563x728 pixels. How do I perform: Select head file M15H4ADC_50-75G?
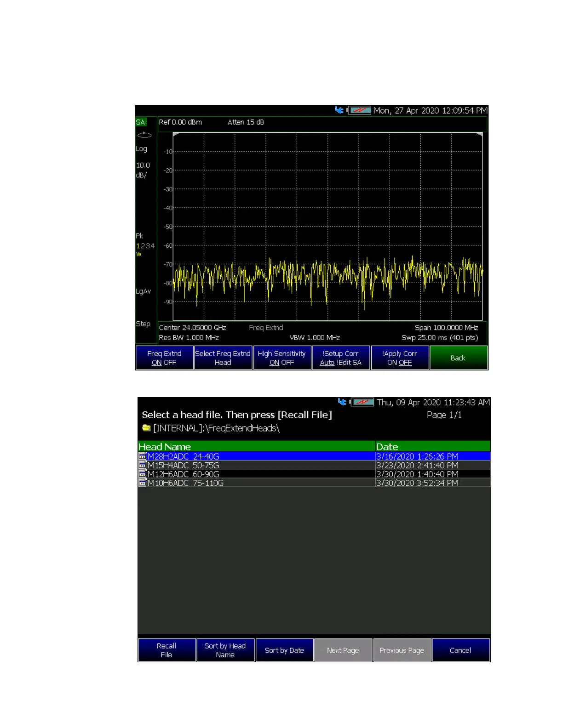314,465
